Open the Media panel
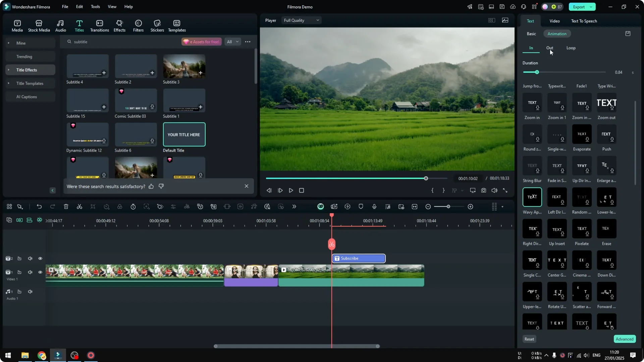The image size is (644, 362). (x=17, y=26)
